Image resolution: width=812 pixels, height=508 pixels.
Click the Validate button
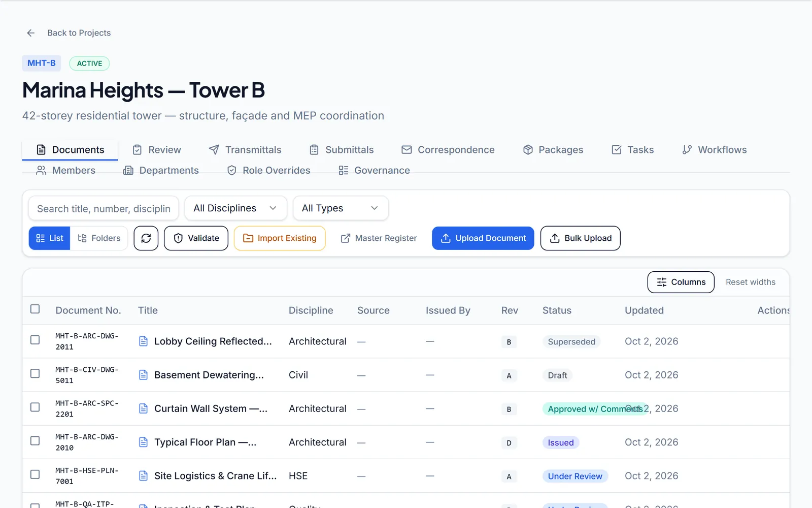pyautogui.click(x=196, y=238)
